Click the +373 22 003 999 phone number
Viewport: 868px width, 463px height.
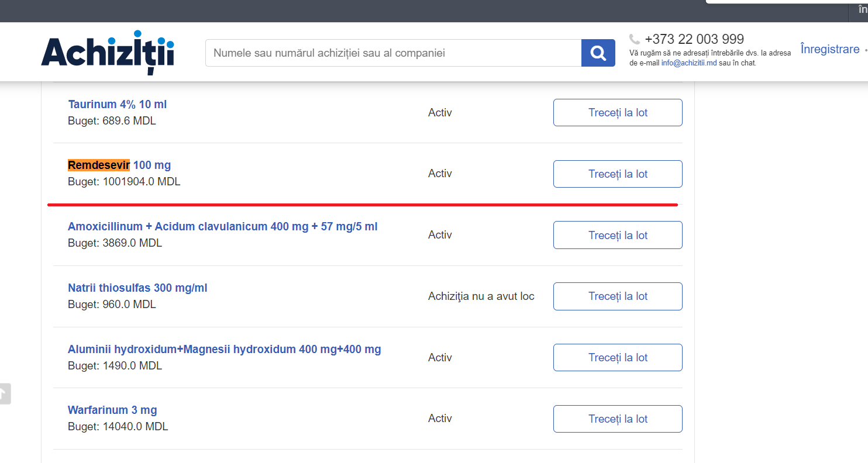point(694,39)
